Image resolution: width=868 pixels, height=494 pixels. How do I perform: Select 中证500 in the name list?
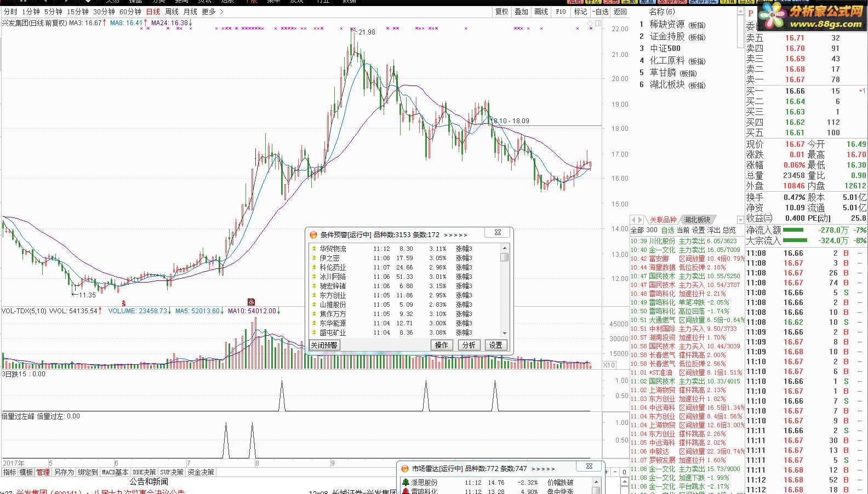coord(665,49)
